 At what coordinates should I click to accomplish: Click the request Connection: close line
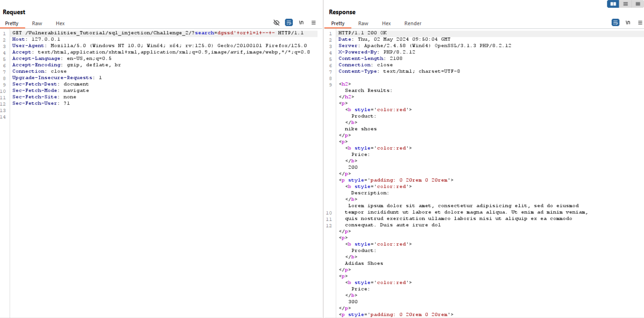coord(39,71)
